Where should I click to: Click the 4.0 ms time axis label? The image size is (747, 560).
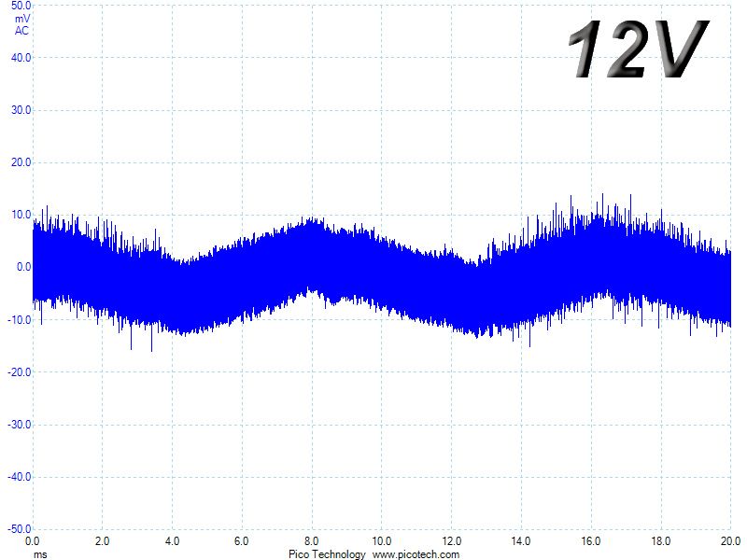(172, 541)
